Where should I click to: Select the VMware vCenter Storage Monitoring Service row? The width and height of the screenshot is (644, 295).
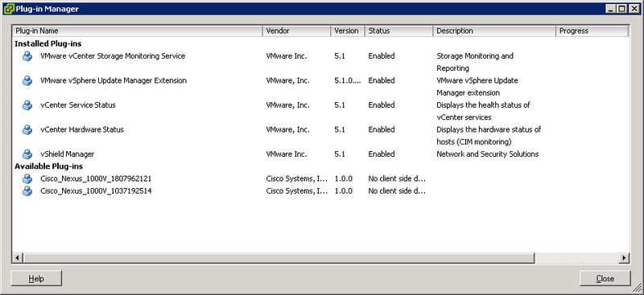(x=113, y=56)
